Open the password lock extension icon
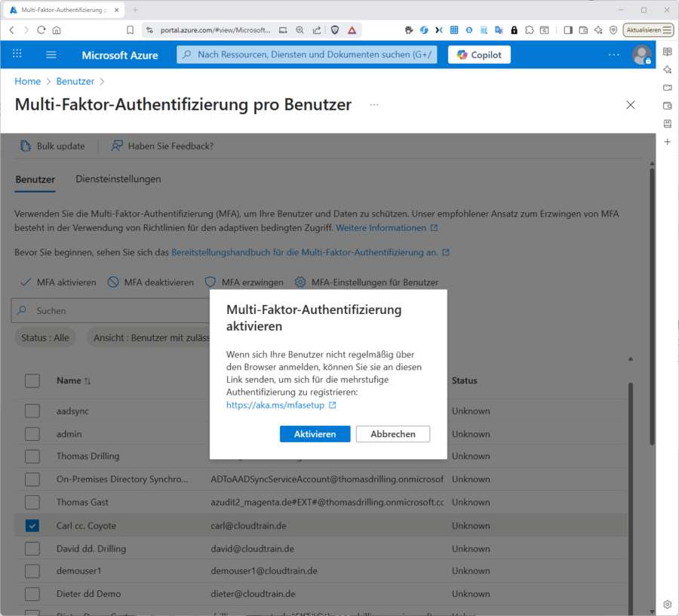679x616 pixels. click(514, 30)
